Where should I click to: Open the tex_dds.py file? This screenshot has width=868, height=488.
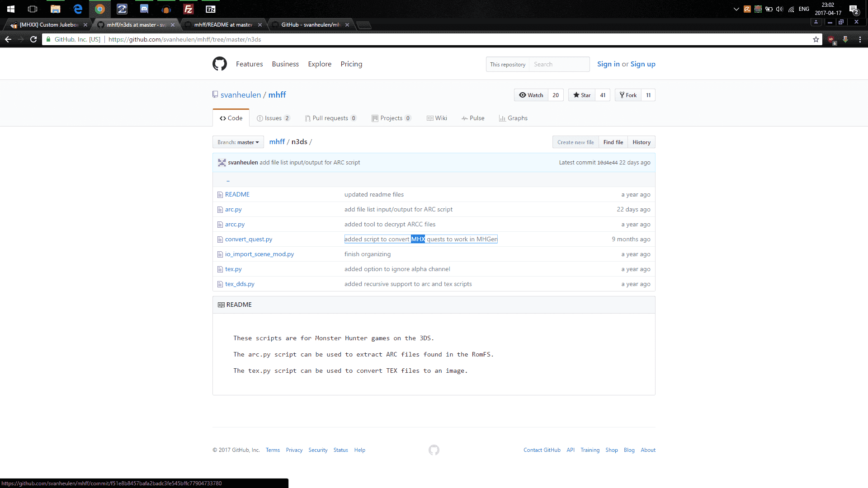point(240,284)
